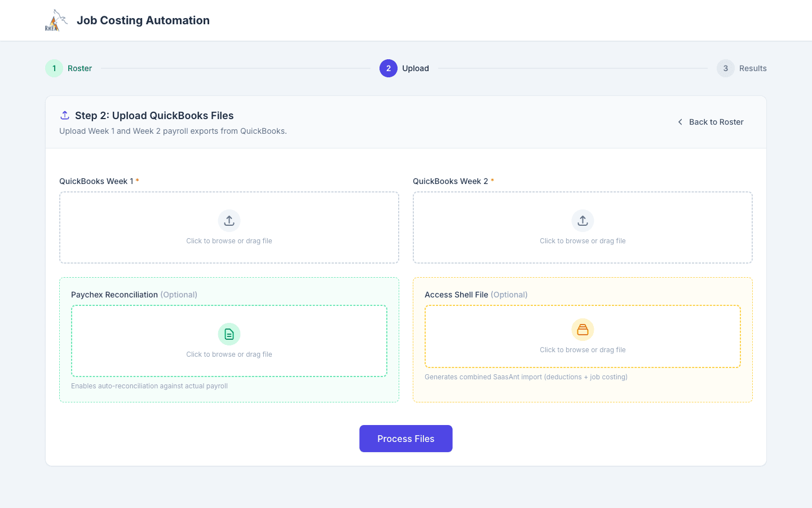Click 'Click to browse or drag file' under Week 1
This screenshot has width=812, height=508.
pos(229,241)
